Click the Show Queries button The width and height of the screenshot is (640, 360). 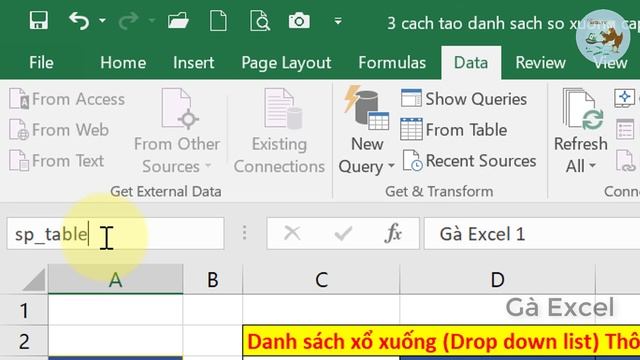[x=464, y=99]
